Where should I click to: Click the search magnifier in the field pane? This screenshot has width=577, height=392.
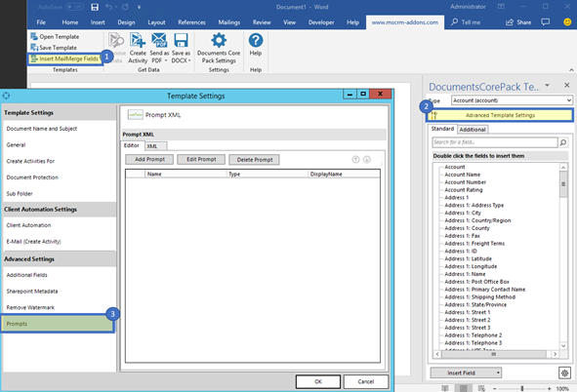563,142
